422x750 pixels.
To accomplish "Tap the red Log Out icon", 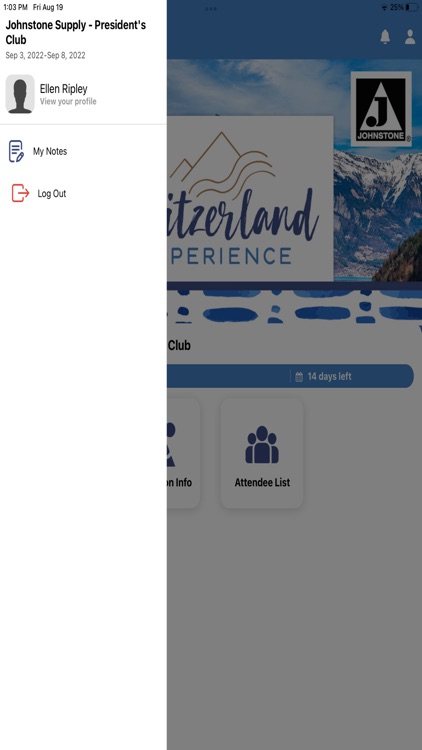I will coord(20,193).
